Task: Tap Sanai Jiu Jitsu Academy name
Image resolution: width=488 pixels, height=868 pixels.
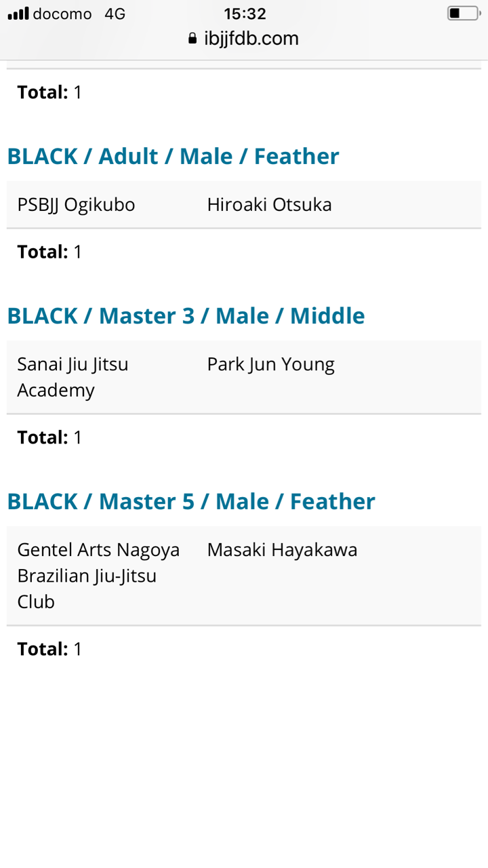Action: [73, 377]
